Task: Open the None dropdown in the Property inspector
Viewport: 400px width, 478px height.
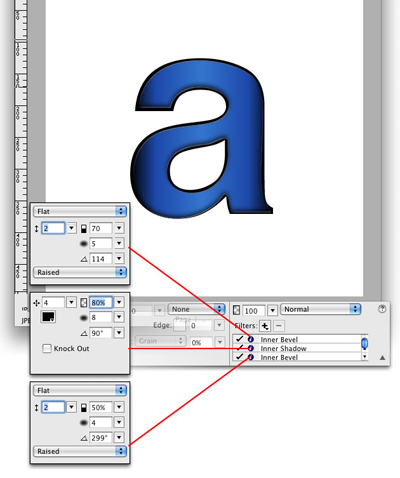Action: click(x=196, y=309)
